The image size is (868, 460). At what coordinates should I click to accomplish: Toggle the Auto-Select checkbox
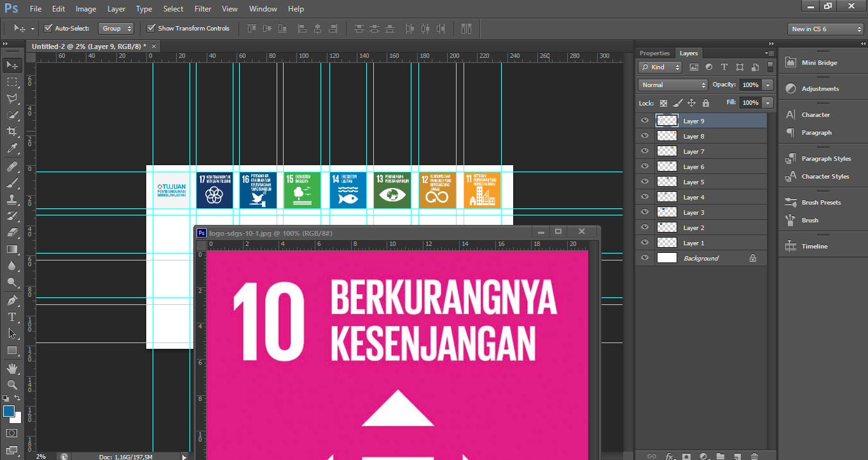pyautogui.click(x=48, y=29)
